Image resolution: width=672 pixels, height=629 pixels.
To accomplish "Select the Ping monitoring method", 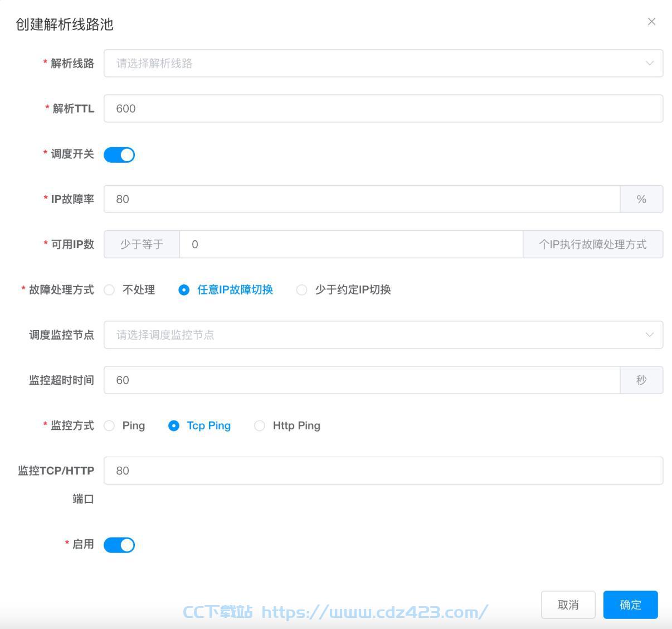I will tap(124, 425).
